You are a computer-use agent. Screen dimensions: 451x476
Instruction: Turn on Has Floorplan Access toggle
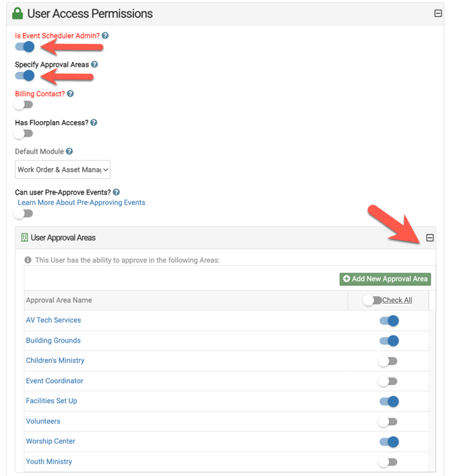pyautogui.click(x=24, y=134)
